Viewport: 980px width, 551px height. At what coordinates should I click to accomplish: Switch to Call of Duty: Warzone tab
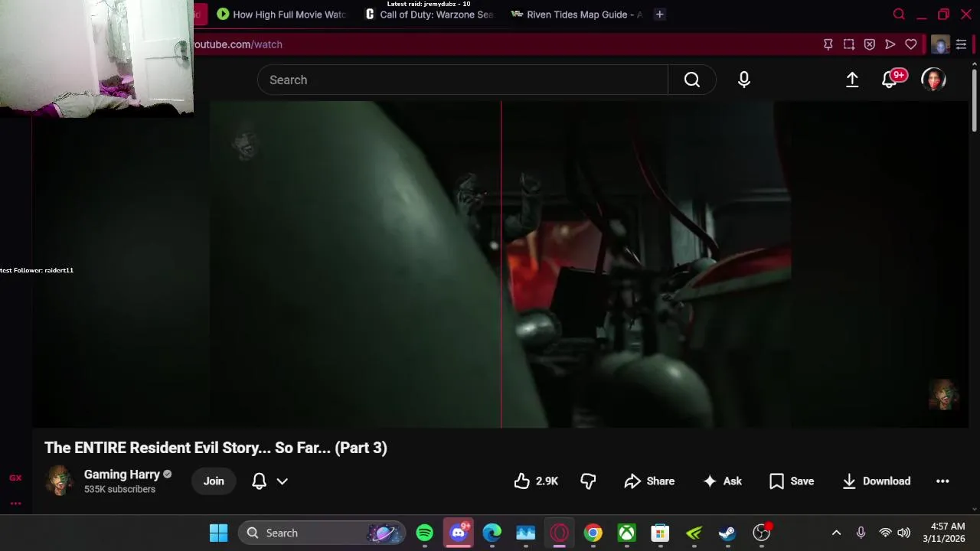430,15
